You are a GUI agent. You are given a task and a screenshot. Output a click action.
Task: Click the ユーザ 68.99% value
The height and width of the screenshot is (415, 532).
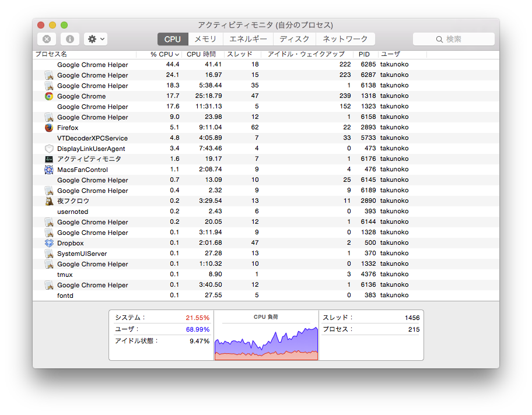tap(198, 329)
